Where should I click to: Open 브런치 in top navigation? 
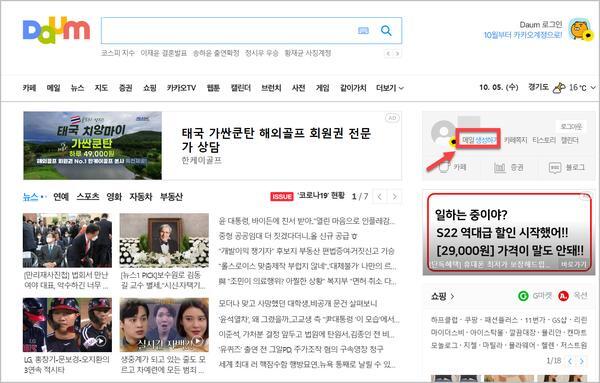coord(271,88)
